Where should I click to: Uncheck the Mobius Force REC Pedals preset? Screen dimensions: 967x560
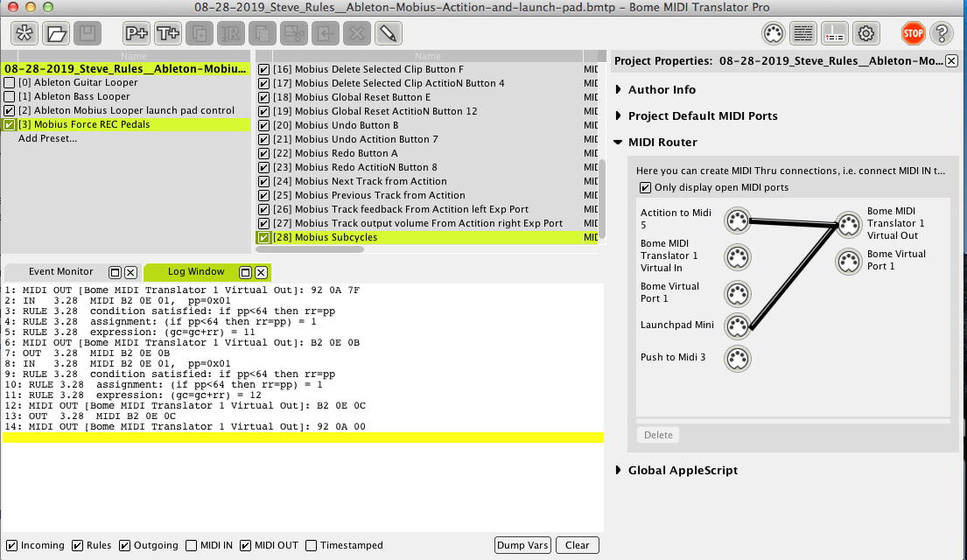(10, 124)
